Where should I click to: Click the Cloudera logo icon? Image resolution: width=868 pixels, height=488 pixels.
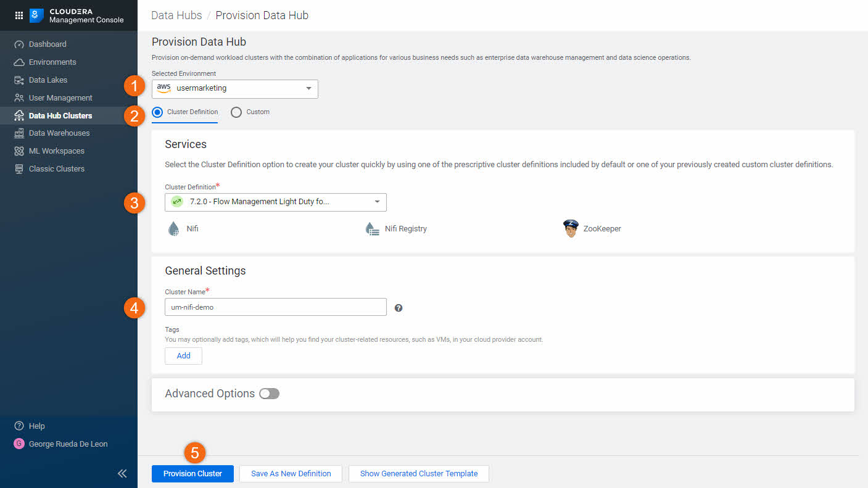(x=36, y=15)
